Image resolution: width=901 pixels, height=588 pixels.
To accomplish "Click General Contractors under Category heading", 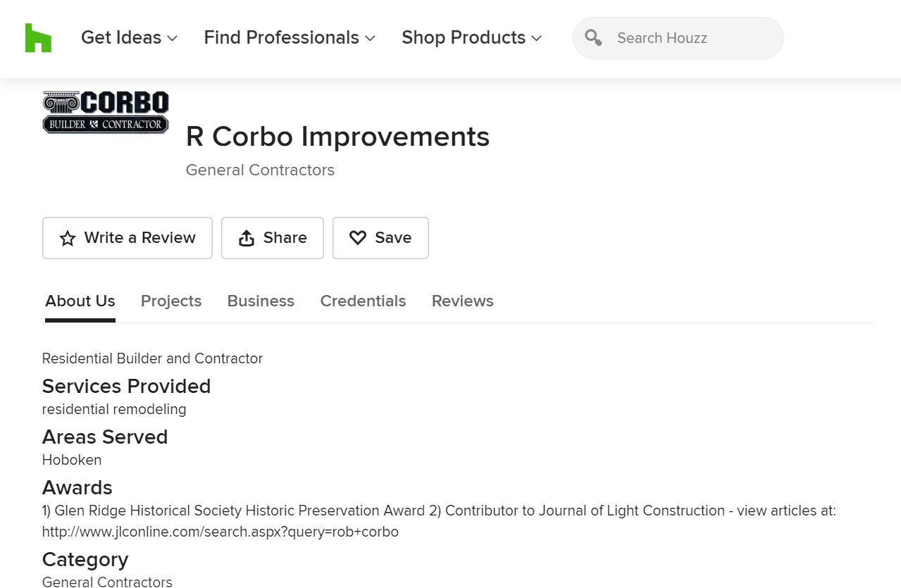I will (x=107, y=582).
